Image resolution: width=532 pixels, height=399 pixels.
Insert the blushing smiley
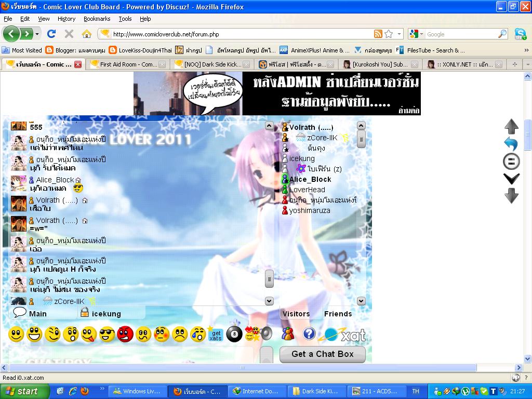pos(162,335)
